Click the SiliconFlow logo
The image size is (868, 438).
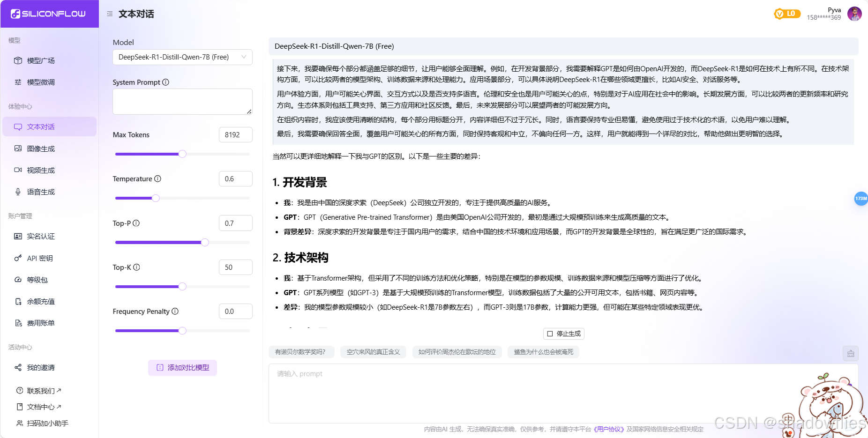pos(48,14)
